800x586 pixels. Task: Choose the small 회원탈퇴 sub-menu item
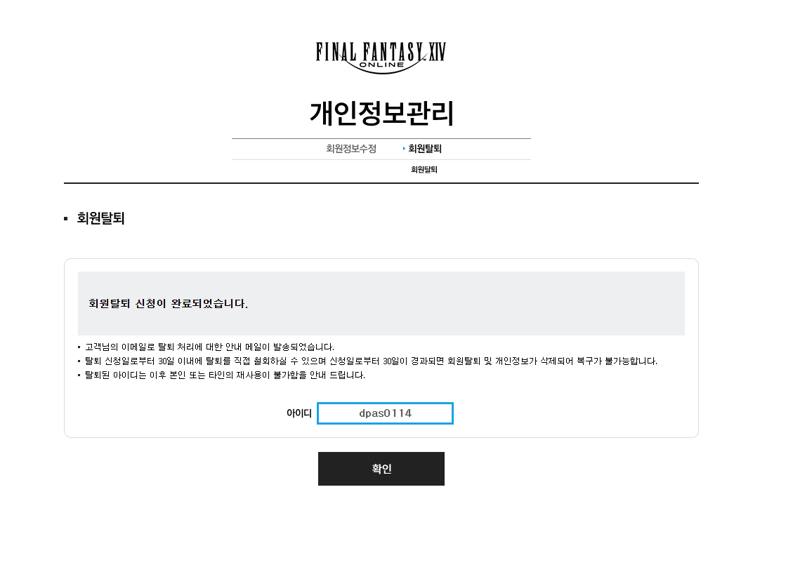[x=424, y=169]
